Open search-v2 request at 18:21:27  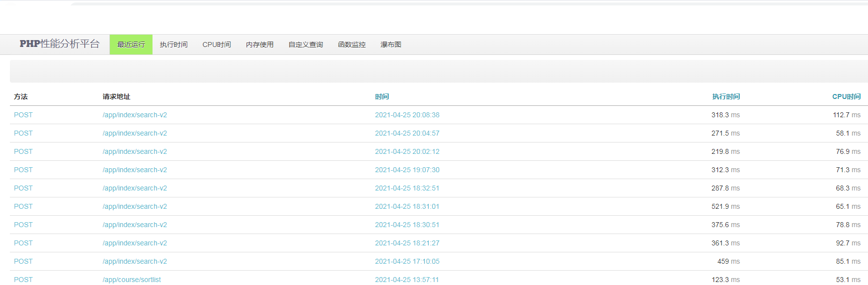[135, 243]
